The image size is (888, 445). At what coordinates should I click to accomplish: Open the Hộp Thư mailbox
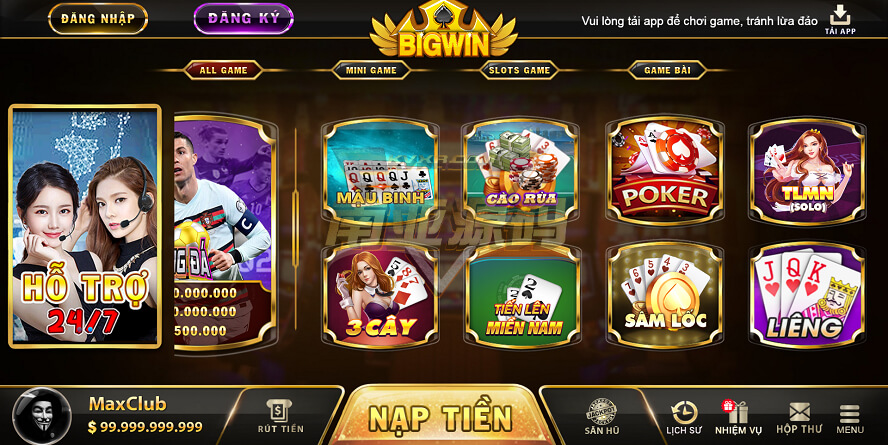tap(799, 418)
